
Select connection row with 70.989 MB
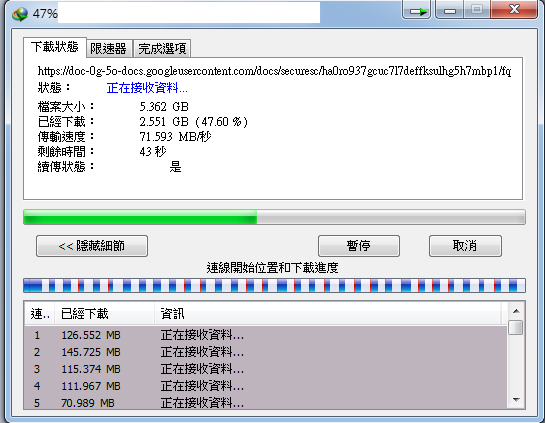coord(266,402)
